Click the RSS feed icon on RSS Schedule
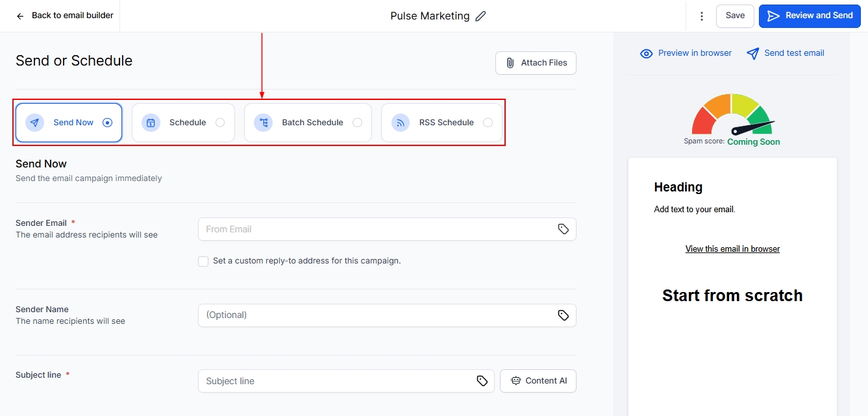The width and height of the screenshot is (868, 416). pyautogui.click(x=401, y=123)
